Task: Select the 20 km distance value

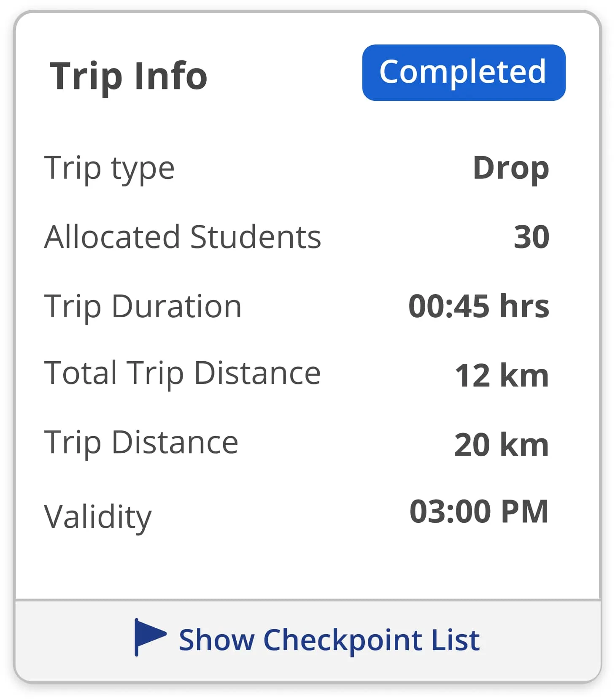Action: (x=501, y=444)
